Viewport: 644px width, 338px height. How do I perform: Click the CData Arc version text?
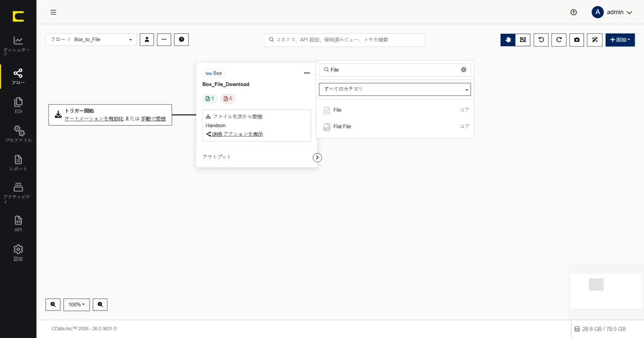click(x=84, y=329)
